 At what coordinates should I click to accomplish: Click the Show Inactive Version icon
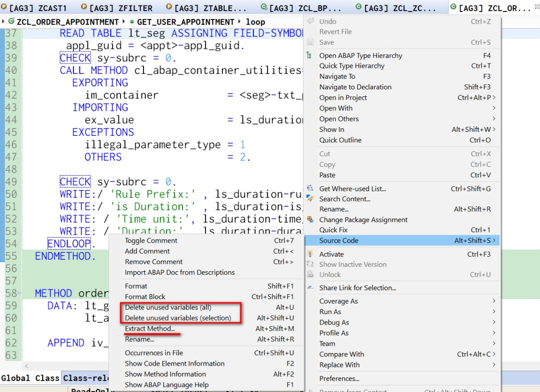310,264
